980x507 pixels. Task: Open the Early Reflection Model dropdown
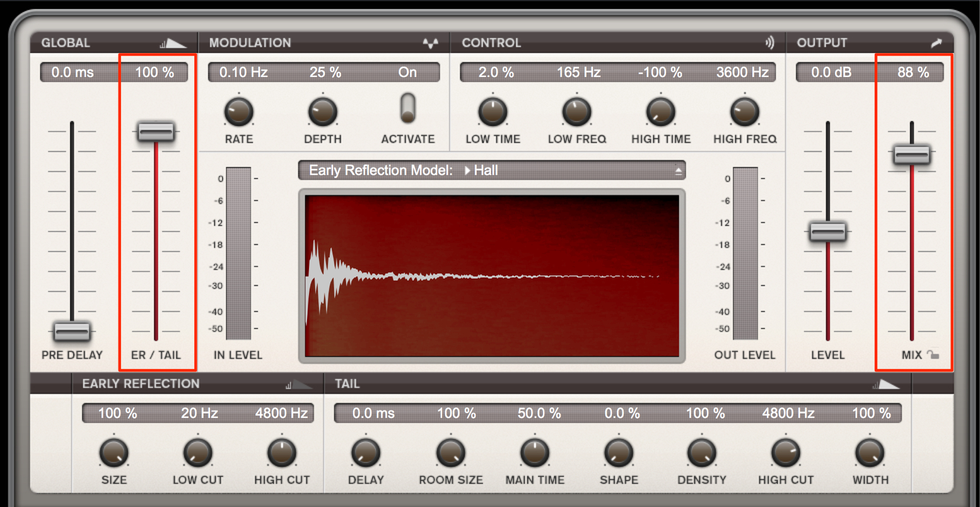492,170
